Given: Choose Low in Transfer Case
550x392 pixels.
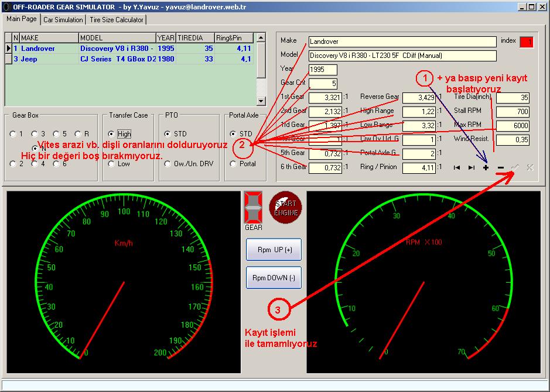Looking at the screenshot, I should [111, 164].
